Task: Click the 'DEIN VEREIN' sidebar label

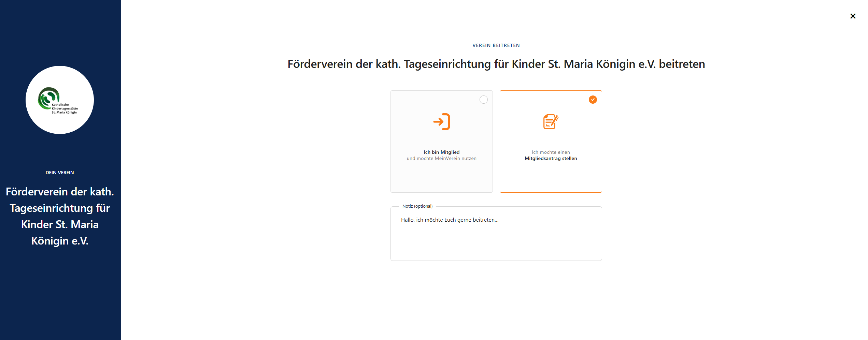Action: point(60,173)
